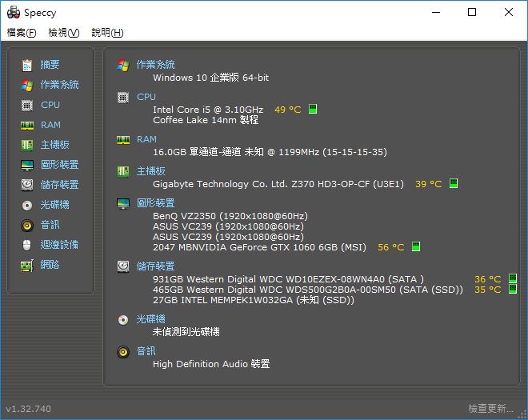This screenshot has width=528, height=420.
Task: Click the 週邊設備 mouse icon in sidebar
Action: [27, 245]
